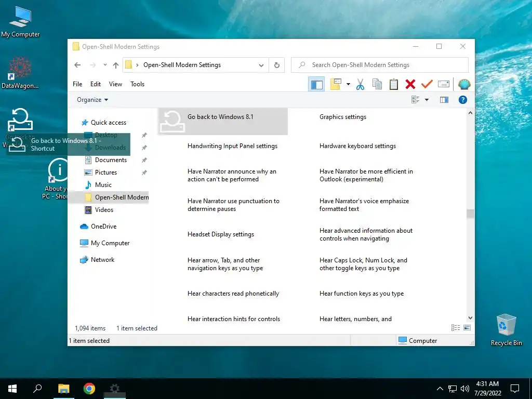Select OneDrive in navigation pane
This screenshot has height=399, width=532.
[x=103, y=227]
